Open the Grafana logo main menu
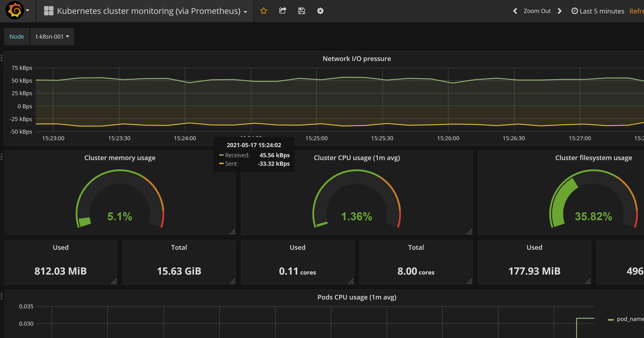Image resolution: width=644 pixels, height=338 pixels. click(15, 11)
